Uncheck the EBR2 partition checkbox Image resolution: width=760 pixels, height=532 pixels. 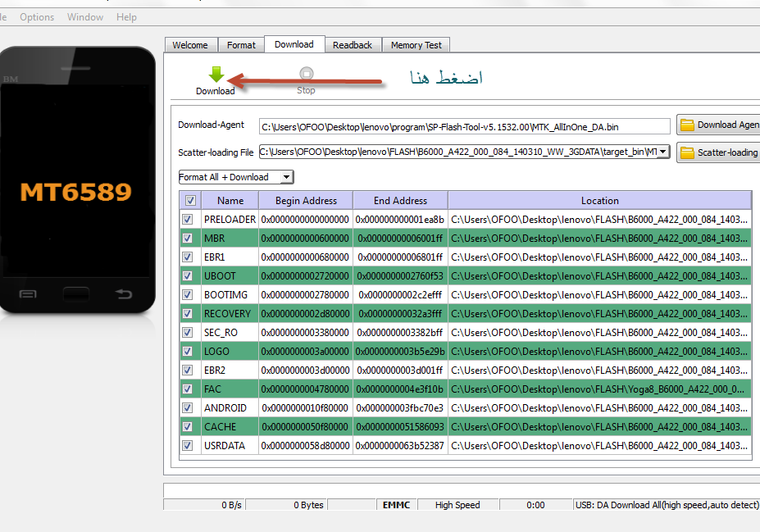(187, 371)
